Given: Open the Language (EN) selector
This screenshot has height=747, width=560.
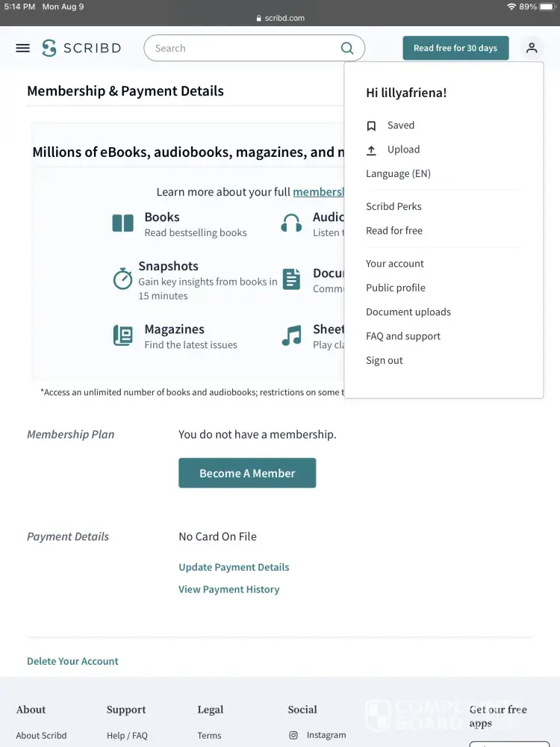Looking at the screenshot, I should click(x=398, y=173).
